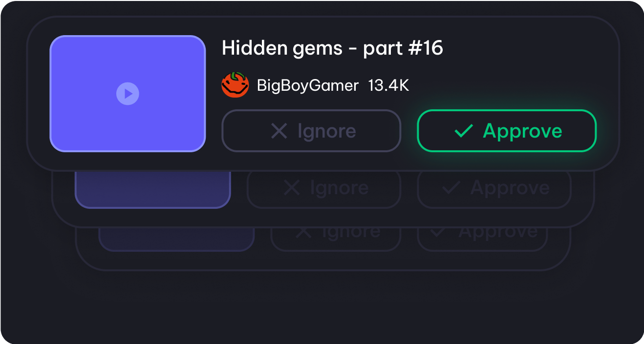This screenshot has width=644, height=344.
Task: Play the Hidden gems video preview
Action: [x=128, y=93]
